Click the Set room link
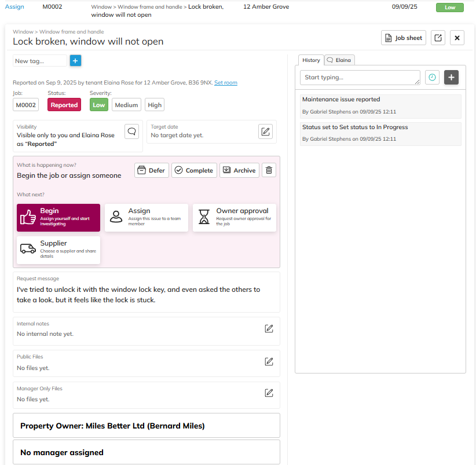This screenshot has height=465, width=476. click(x=225, y=83)
